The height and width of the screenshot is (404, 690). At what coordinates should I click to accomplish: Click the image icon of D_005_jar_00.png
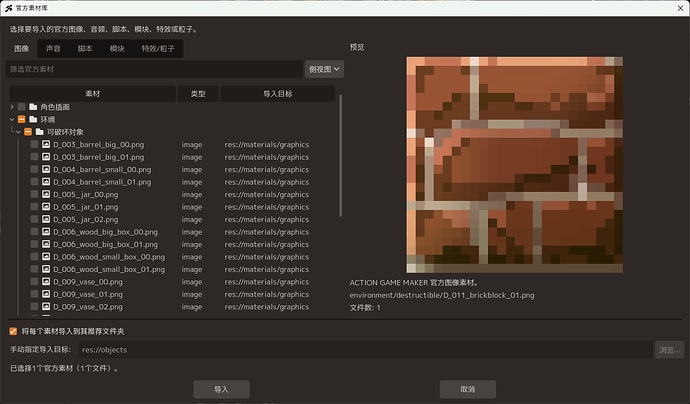[x=46, y=194]
